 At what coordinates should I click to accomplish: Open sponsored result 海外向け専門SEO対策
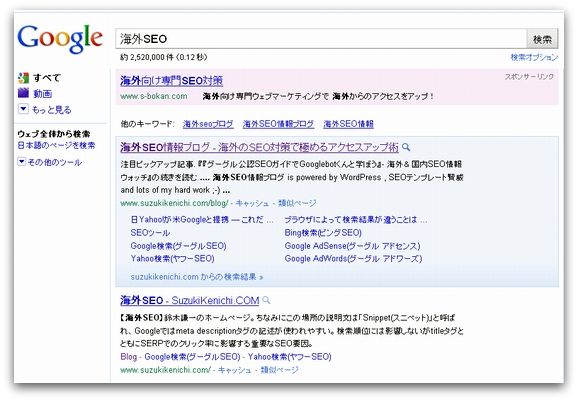(171, 81)
